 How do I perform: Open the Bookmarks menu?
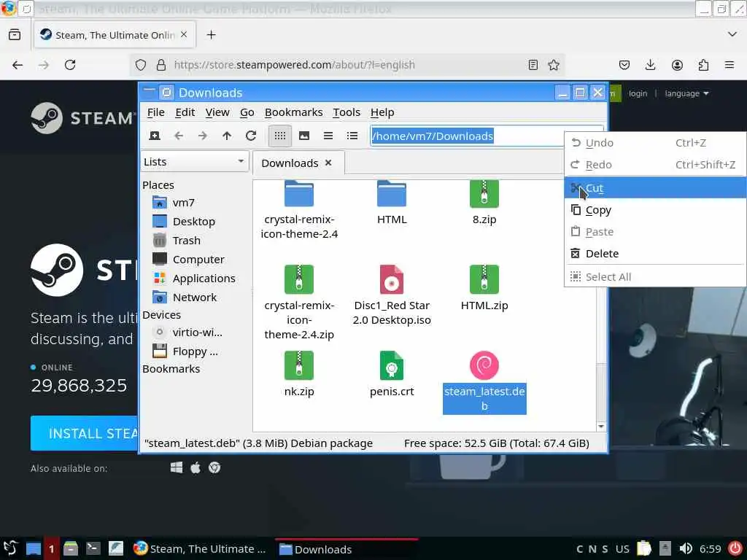pos(293,112)
